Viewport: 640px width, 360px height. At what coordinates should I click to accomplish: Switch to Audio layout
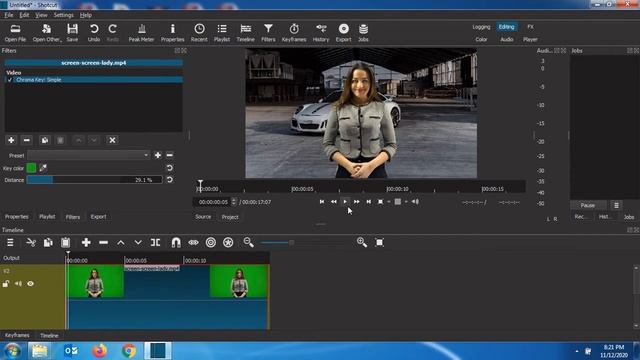tap(507, 40)
